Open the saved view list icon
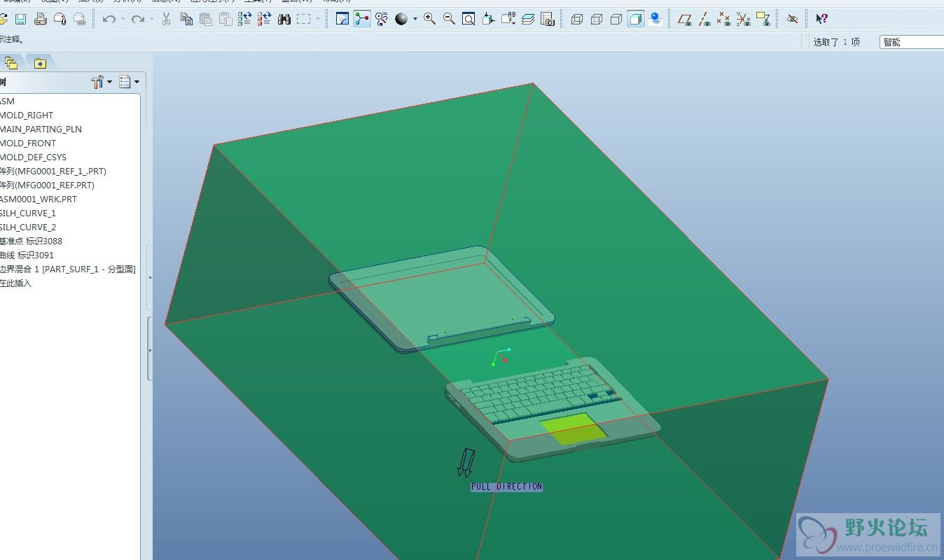The image size is (944, 560). (x=508, y=20)
